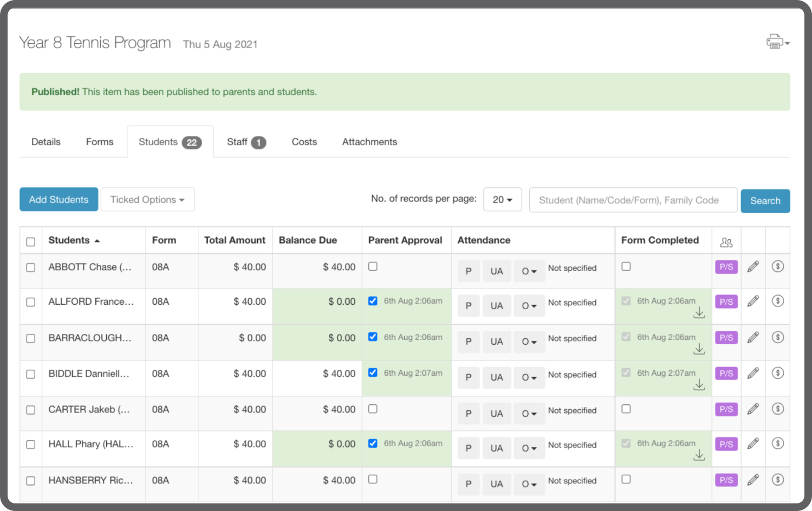This screenshot has width=812, height=511.
Task: Edit HANSBERRY's record with pencil icon
Action: coord(753,480)
